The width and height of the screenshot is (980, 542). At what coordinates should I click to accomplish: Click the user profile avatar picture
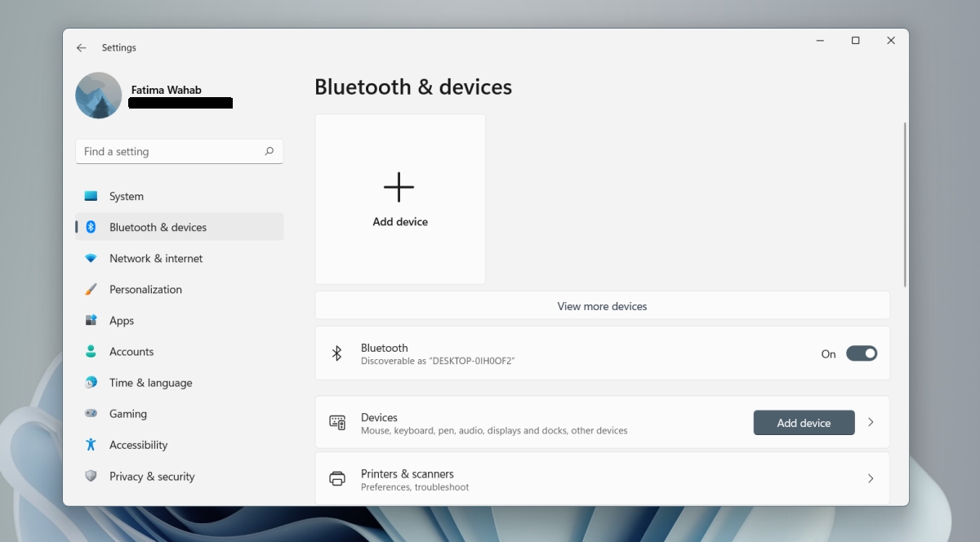pos(99,96)
